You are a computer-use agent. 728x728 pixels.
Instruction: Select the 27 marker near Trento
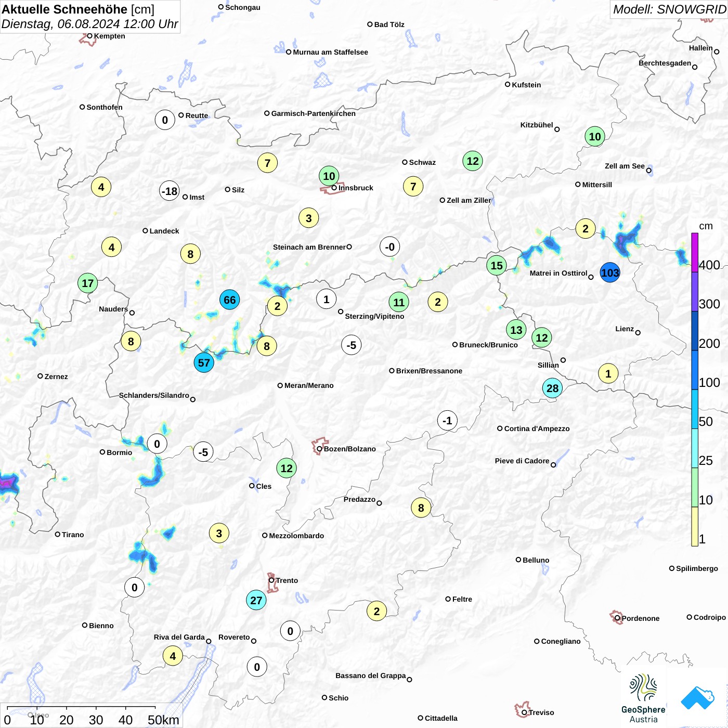pos(256,600)
